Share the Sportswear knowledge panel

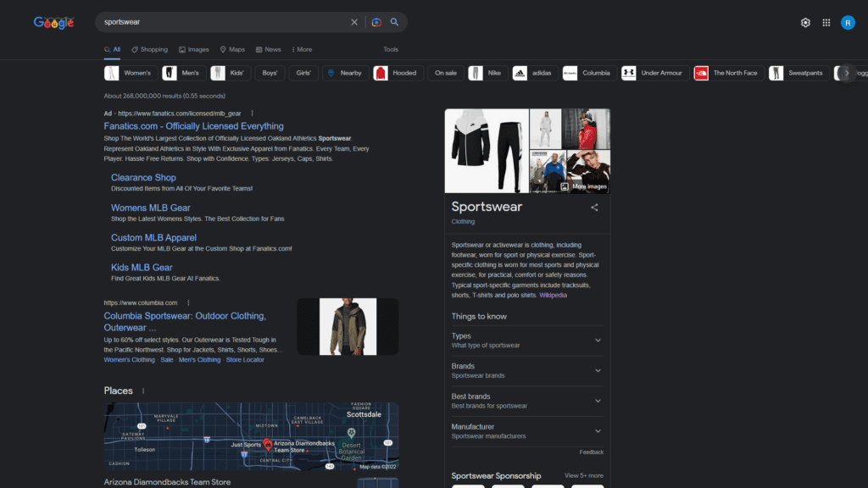click(x=594, y=208)
